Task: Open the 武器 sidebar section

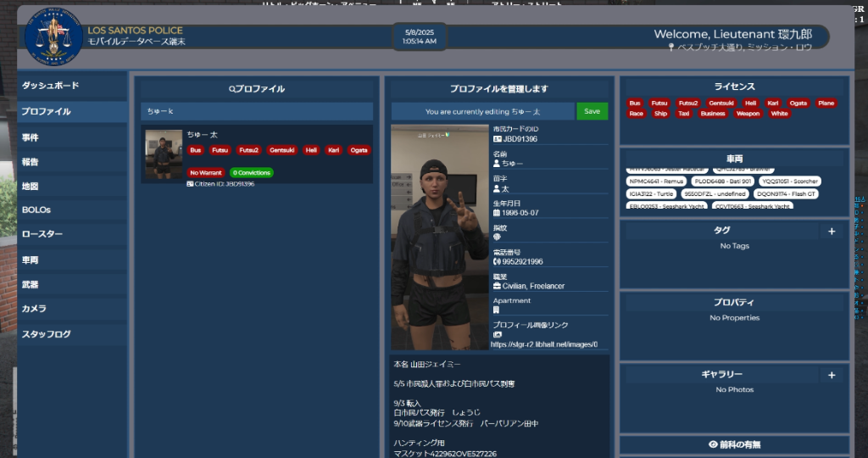Action: click(x=72, y=285)
